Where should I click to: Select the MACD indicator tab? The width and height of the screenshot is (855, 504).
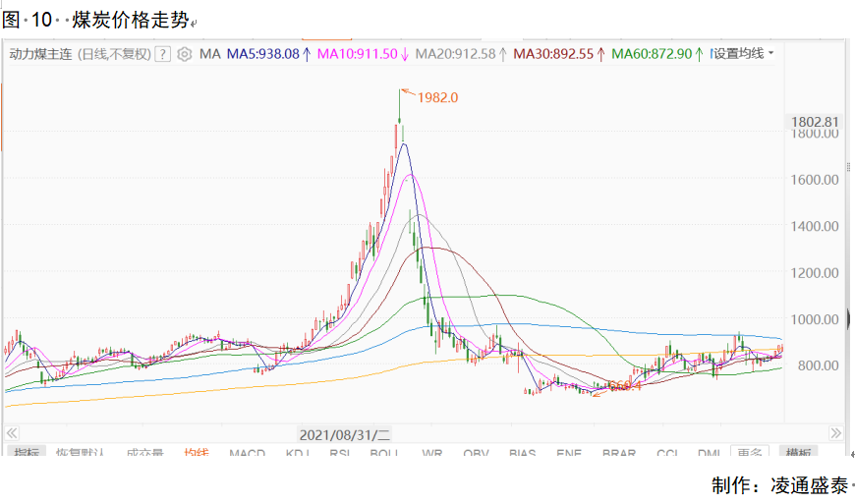pyautogui.click(x=247, y=452)
